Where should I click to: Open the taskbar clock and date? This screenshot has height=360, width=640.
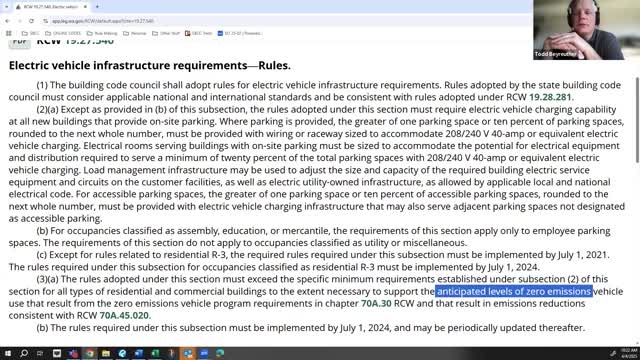click(629, 353)
